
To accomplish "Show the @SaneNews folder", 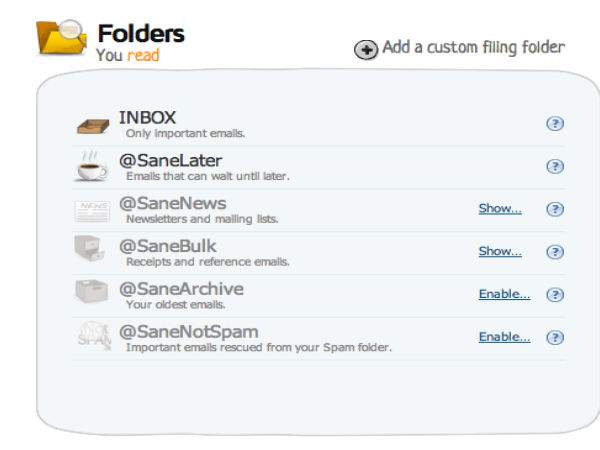I will [x=500, y=209].
